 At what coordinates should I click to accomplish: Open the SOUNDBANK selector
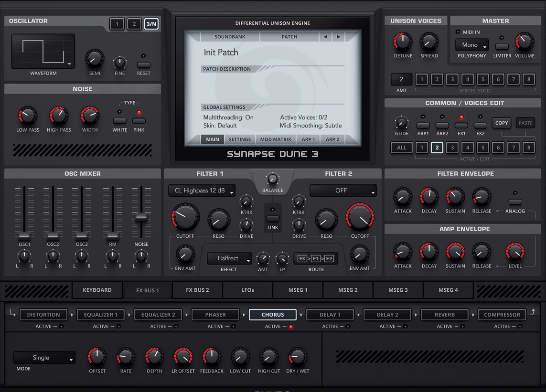coord(230,37)
